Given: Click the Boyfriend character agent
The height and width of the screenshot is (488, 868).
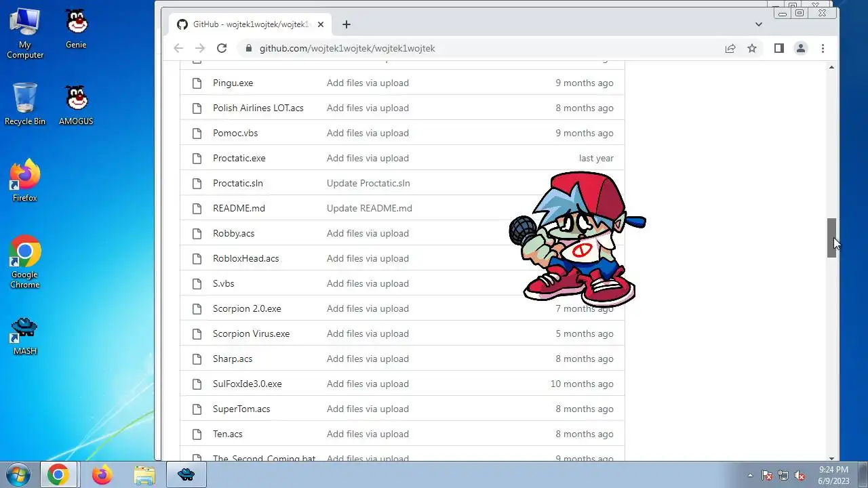Looking at the screenshot, I should (577, 239).
